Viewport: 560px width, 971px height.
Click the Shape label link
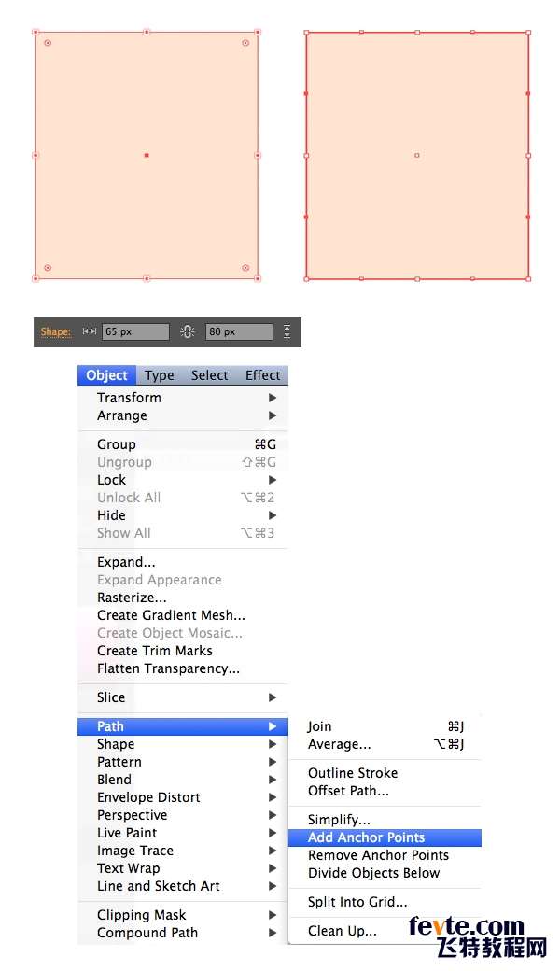click(x=56, y=332)
